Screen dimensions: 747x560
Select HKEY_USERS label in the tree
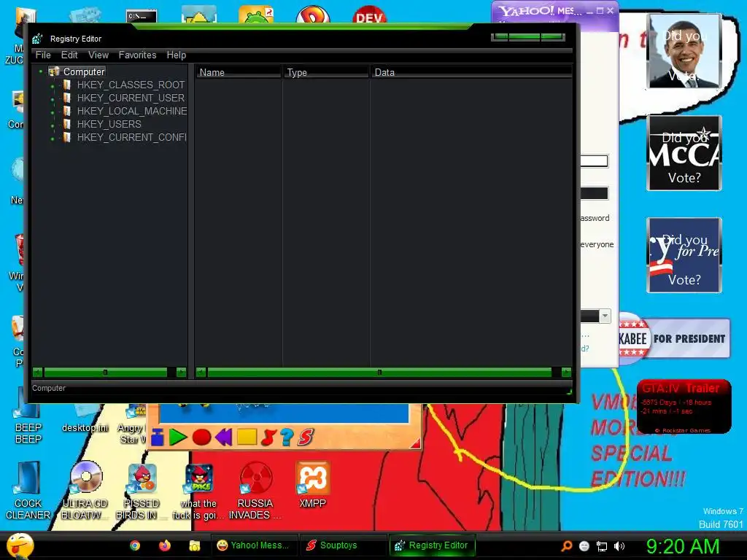click(x=109, y=124)
